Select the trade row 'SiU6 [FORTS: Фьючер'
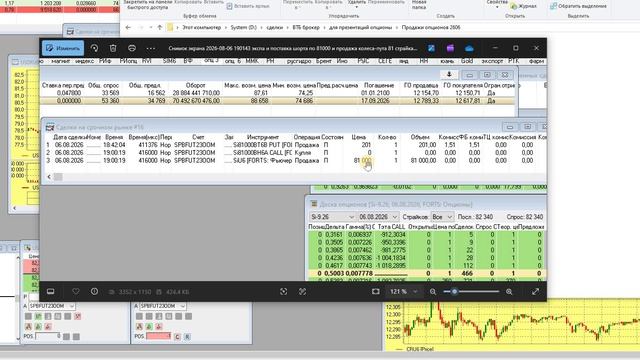Viewport: 640px width, 360px height. click(294, 160)
